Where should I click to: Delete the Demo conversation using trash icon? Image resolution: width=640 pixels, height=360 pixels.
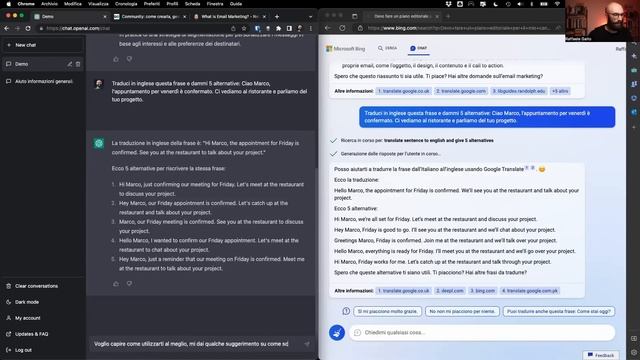pos(78,64)
